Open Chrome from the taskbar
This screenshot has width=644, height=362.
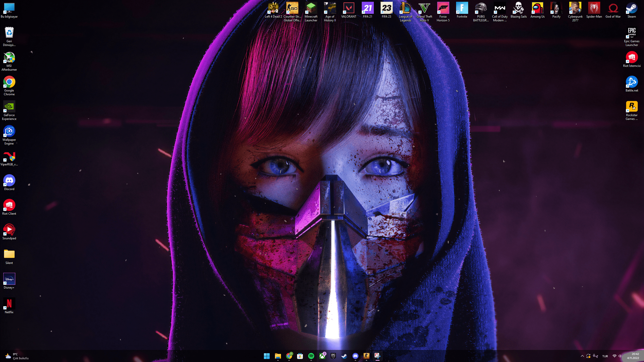coord(289,356)
